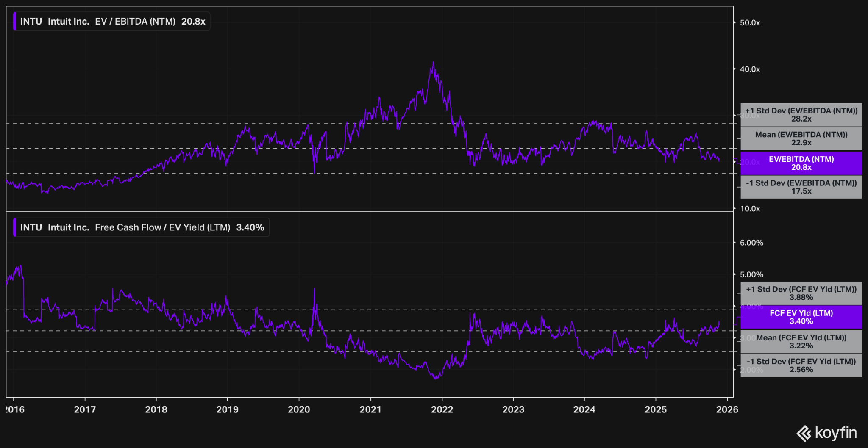This screenshot has height=448, width=868.
Task: Click the 40.0x label on the upper y-axis
Action: (x=750, y=69)
